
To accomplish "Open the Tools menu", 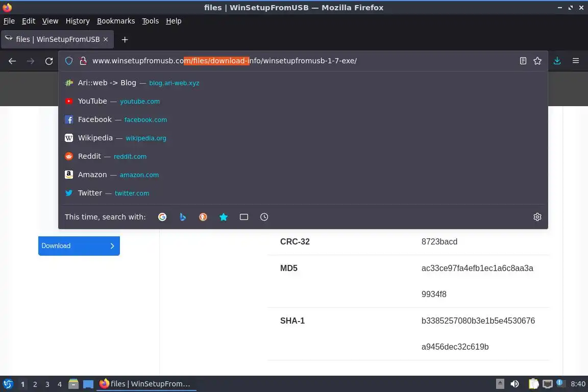I will pyautogui.click(x=151, y=21).
